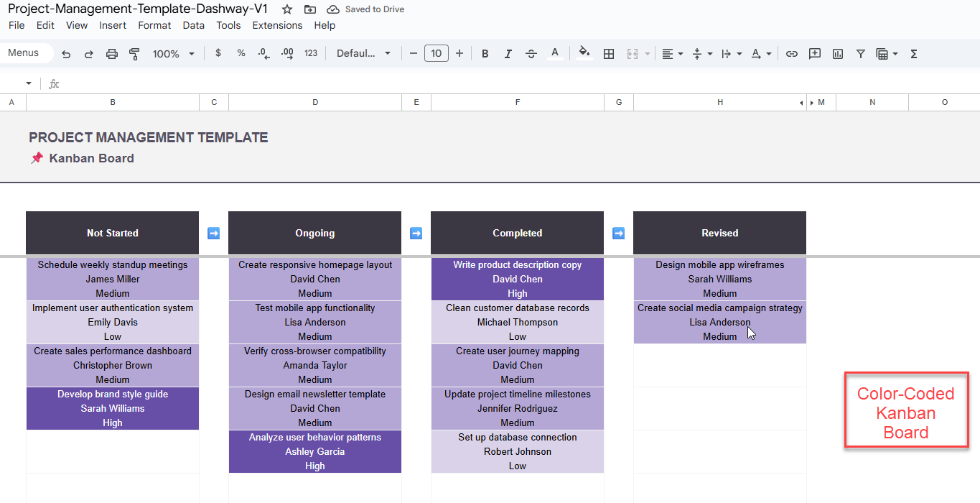Click the Saved to Drive label
980x503 pixels.
click(375, 9)
